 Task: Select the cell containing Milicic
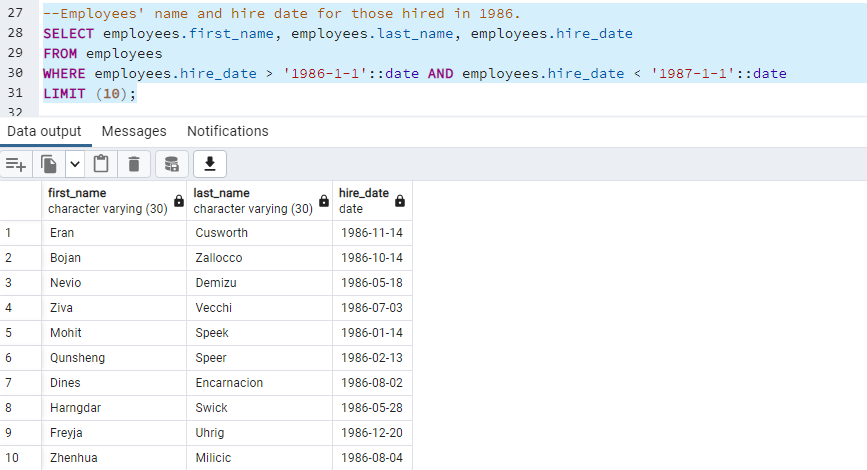click(x=259, y=458)
